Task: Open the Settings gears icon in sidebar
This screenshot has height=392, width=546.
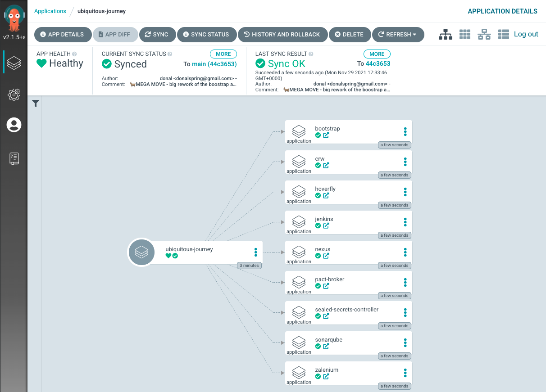Action: 14,95
